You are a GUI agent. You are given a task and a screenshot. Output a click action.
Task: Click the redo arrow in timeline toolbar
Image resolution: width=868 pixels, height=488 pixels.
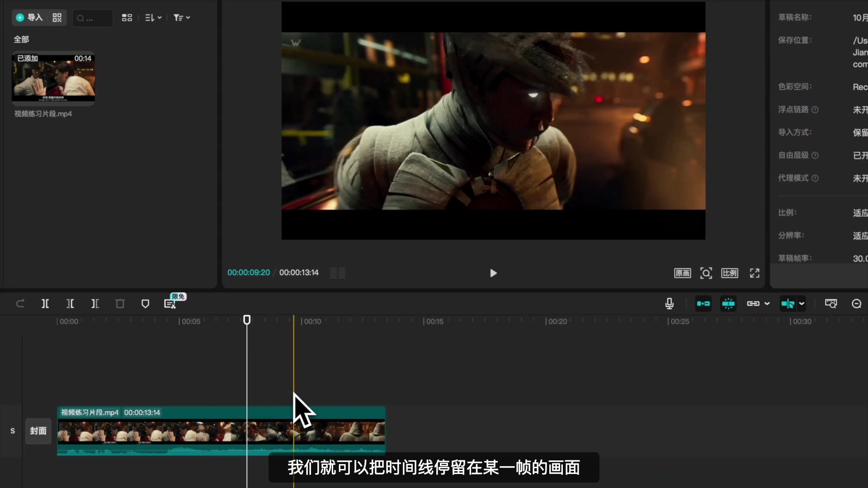20,304
